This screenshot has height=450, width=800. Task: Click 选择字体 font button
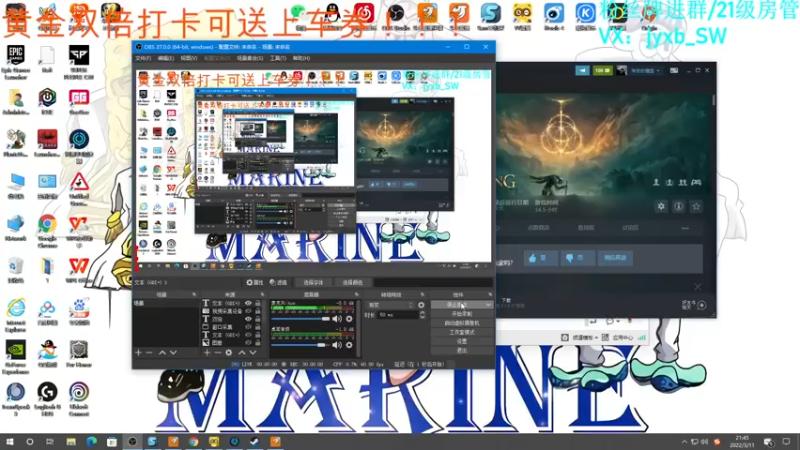point(313,282)
